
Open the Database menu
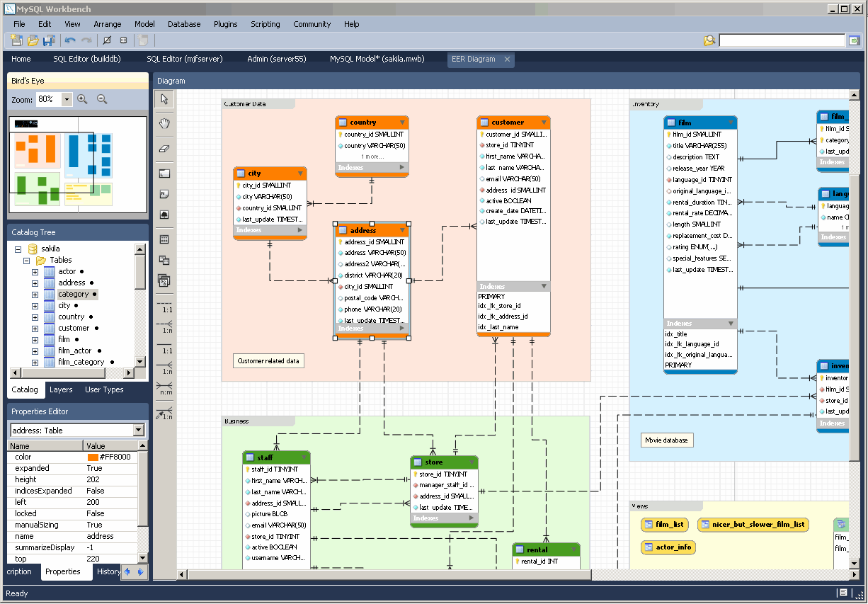point(184,23)
